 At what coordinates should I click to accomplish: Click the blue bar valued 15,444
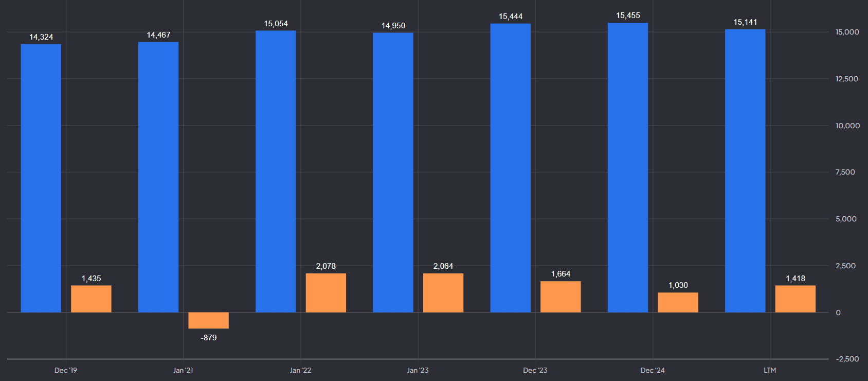[510, 168]
